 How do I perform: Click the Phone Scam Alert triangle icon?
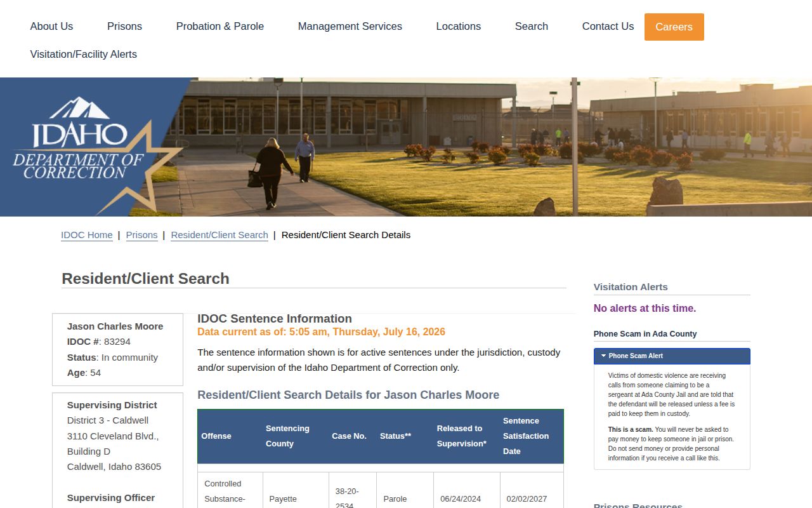click(603, 356)
